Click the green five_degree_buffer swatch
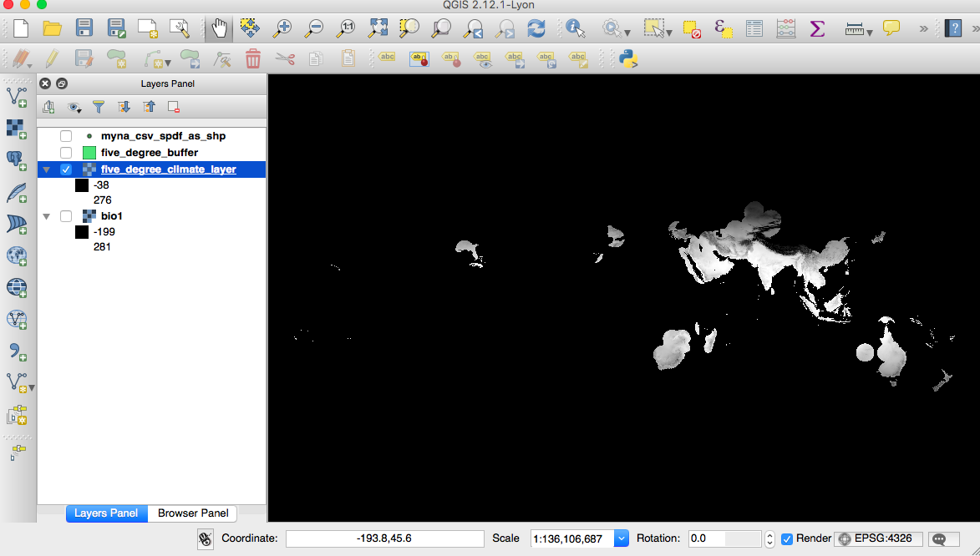 [x=89, y=153]
